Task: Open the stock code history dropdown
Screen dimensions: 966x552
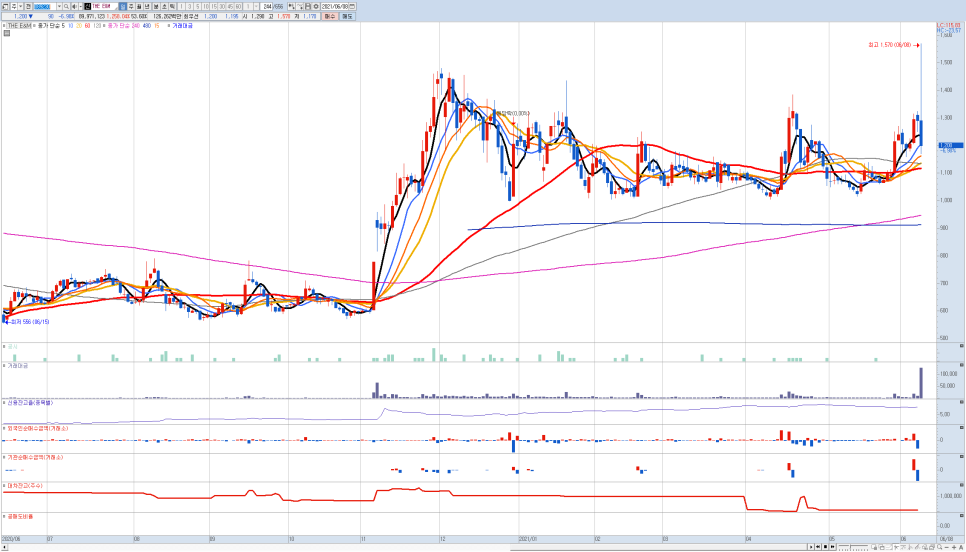Action: (x=59, y=6)
